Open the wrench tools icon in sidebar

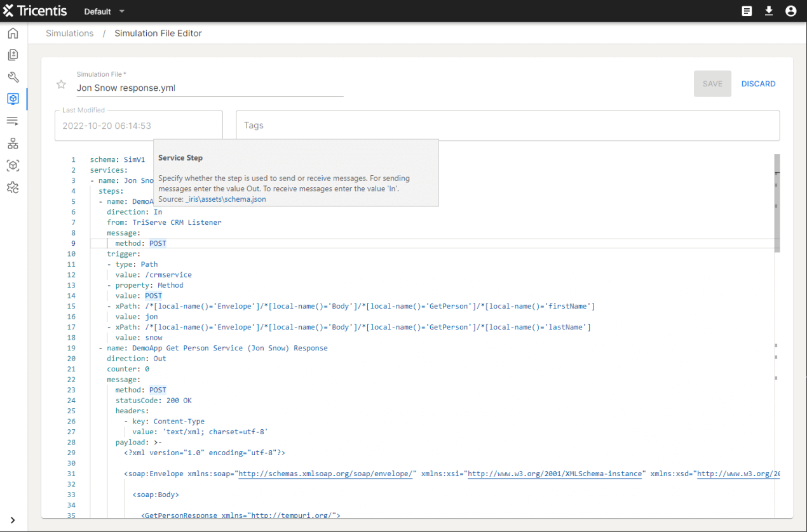click(x=13, y=77)
